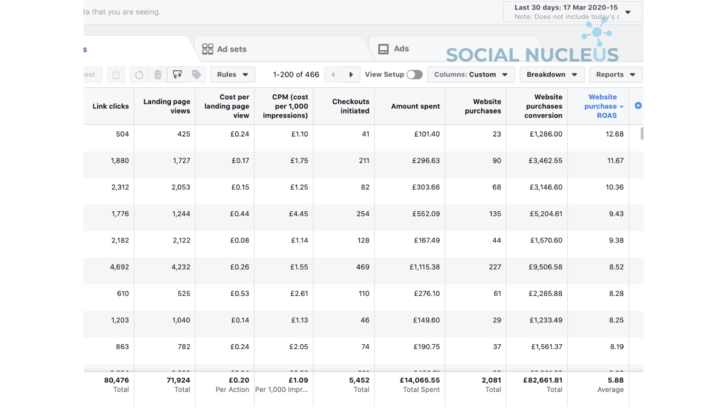This screenshot has height=409, width=727.
Task: Click the clipboard icon in the toolbar
Action: (116, 75)
